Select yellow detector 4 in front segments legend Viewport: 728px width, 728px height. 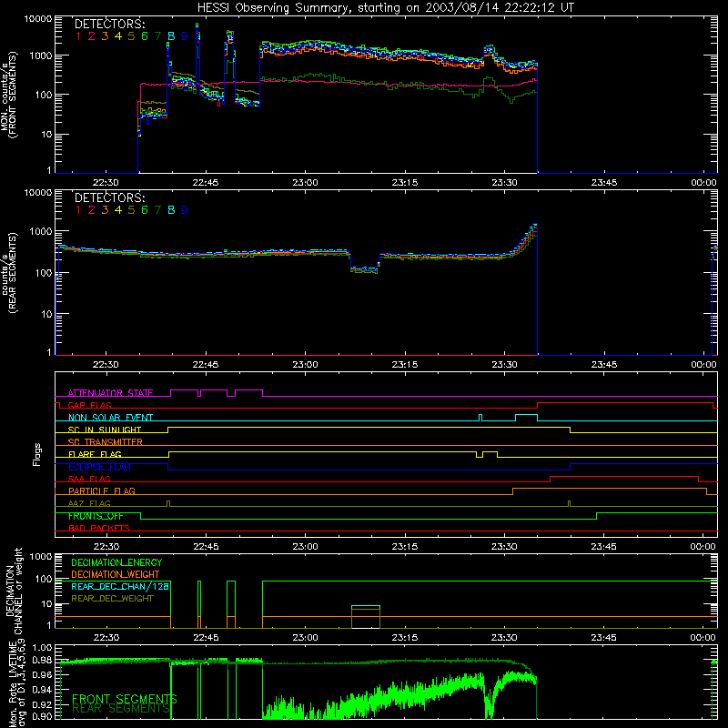click(x=118, y=36)
